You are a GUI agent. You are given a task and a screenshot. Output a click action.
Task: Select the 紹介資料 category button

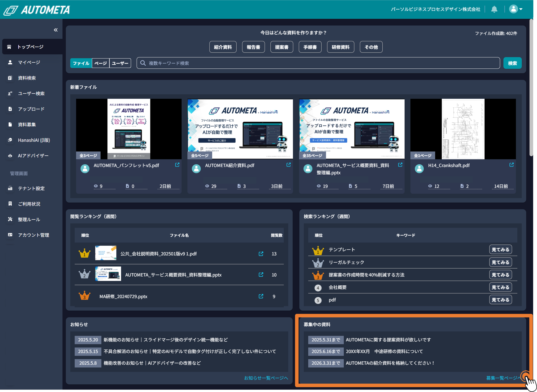tap(223, 47)
